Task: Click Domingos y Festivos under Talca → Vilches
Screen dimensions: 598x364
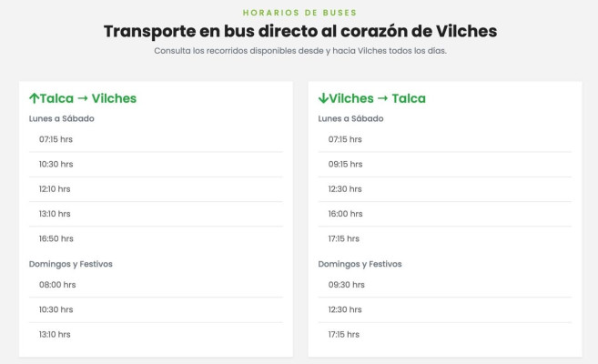Action: coord(71,264)
